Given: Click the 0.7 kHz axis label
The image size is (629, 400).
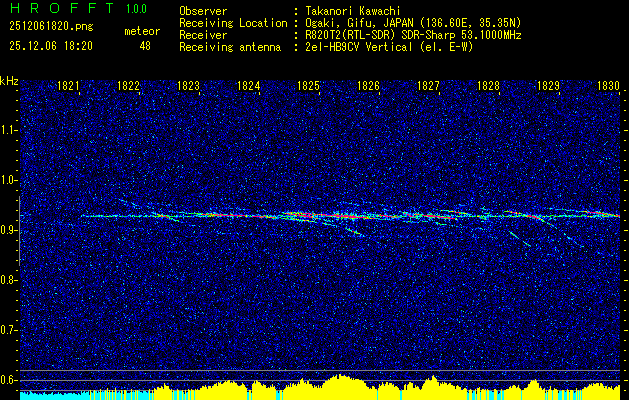Looking at the screenshot, I should tap(9, 331).
